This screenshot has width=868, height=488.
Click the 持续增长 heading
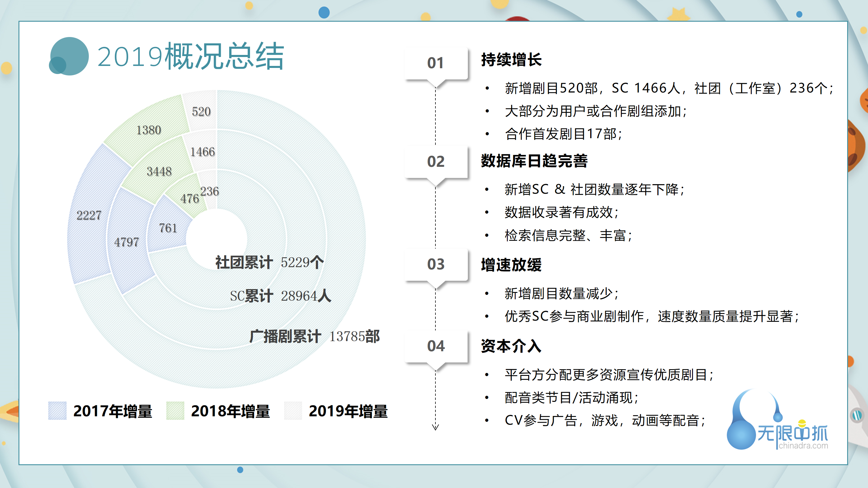pyautogui.click(x=511, y=60)
